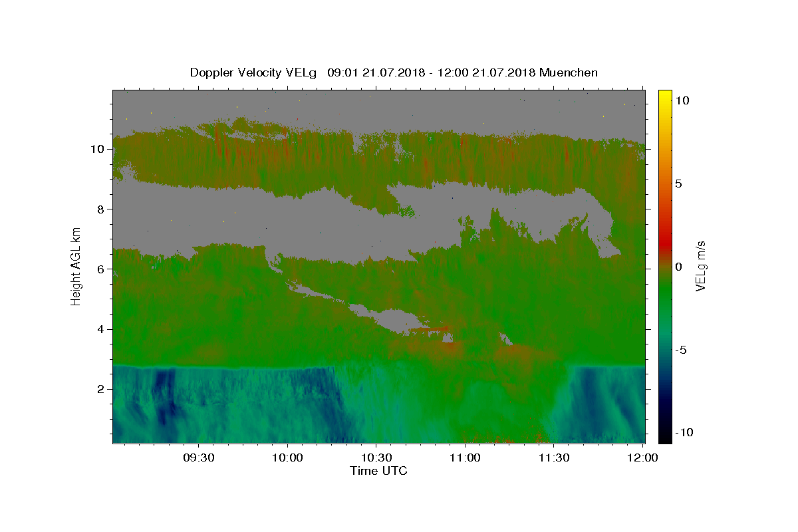Viewport: 798px width, 532px height.
Task: Click the 10:30 time tick label
Action: click(x=376, y=458)
